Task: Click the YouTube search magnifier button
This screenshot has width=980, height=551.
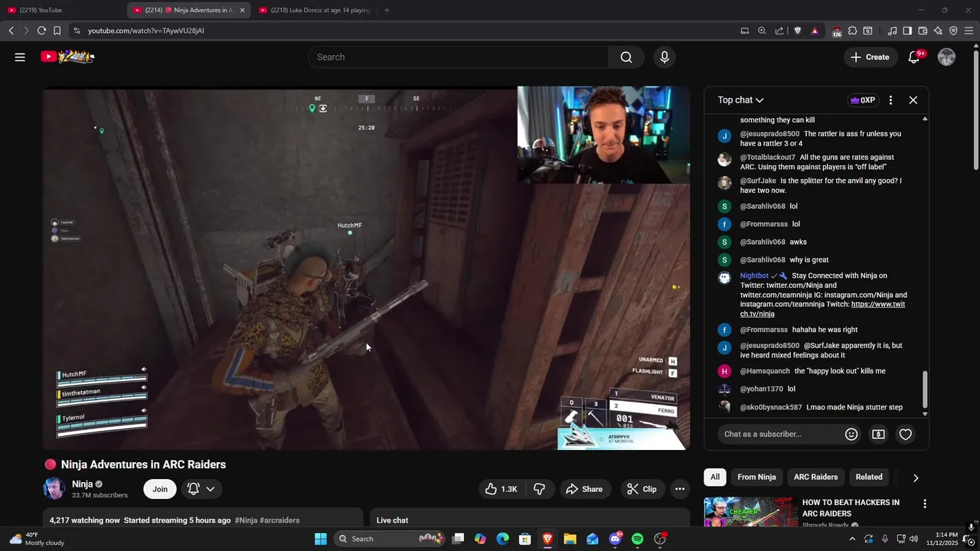Action: pos(626,57)
